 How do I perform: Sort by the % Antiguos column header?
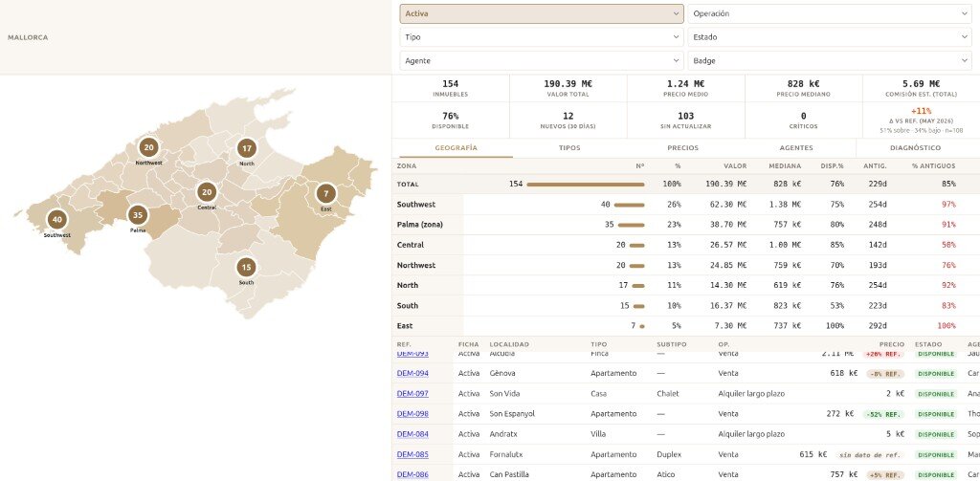(x=933, y=166)
